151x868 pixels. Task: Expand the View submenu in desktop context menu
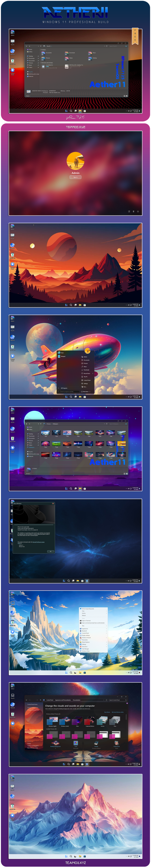[93, 611]
